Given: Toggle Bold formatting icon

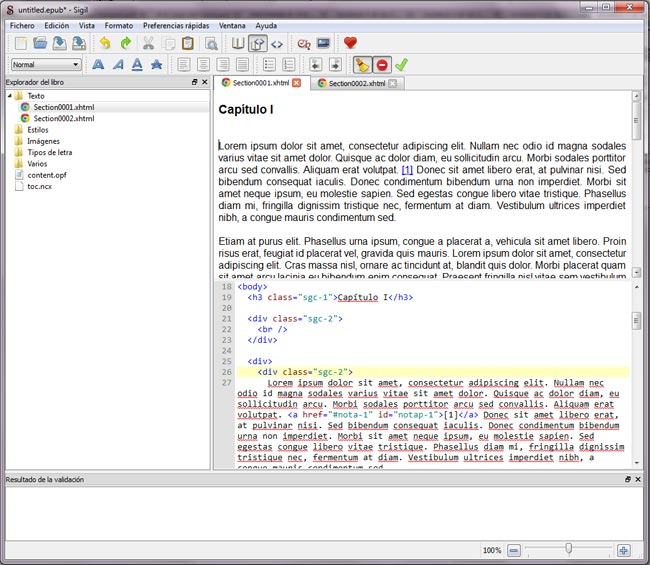Looking at the screenshot, I should [98, 65].
